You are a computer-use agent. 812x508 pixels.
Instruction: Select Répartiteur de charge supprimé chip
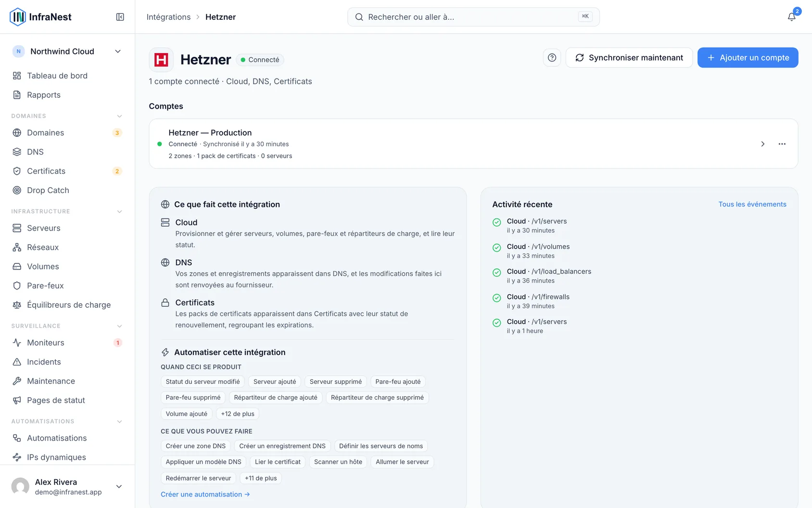click(377, 398)
